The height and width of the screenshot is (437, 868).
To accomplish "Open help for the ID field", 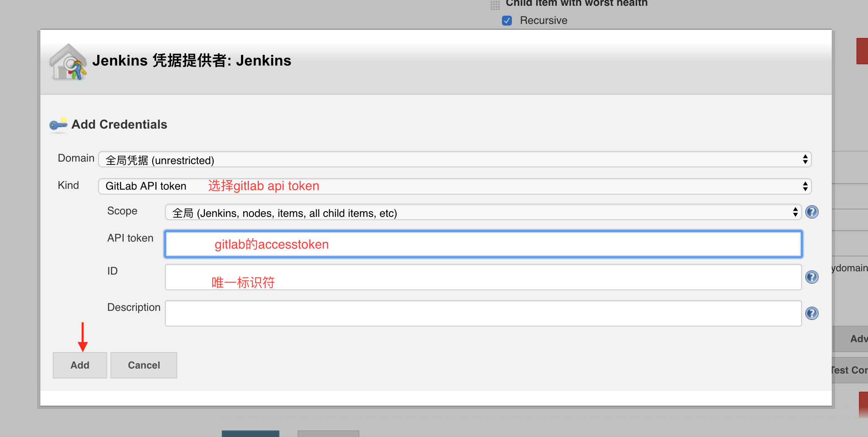I will (x=812, y=277).
